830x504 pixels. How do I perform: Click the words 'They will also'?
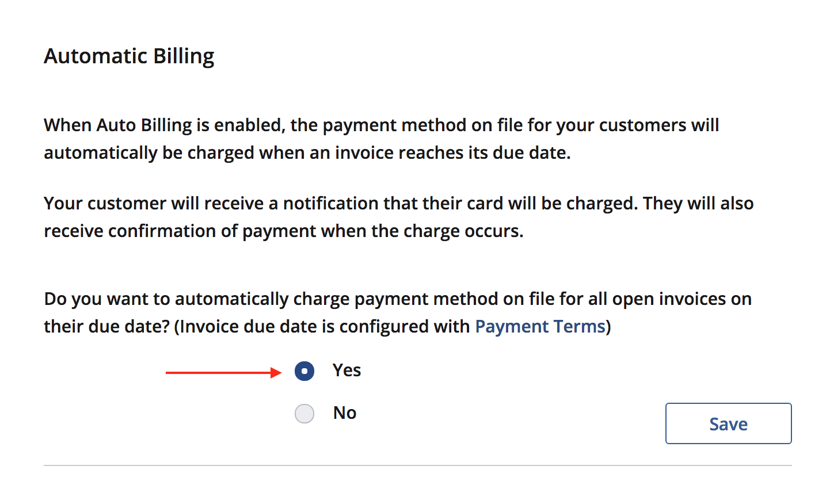tap(698, 204)
